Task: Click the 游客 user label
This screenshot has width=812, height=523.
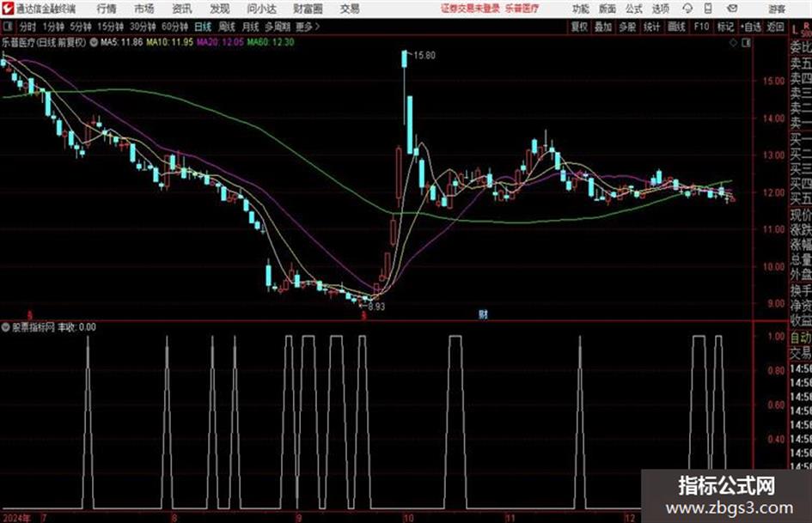Action: coord(777,9)
